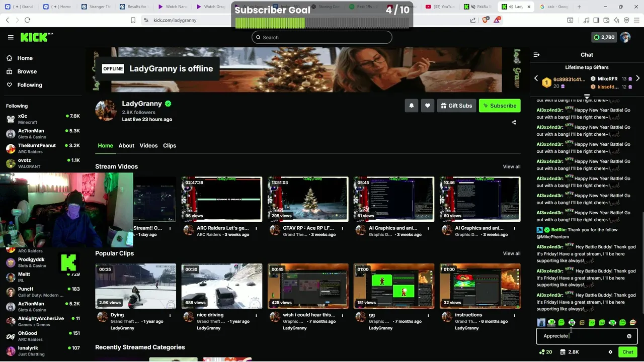Open OhGood ARC Raiders channel
Image resolution: width=644 pixels, height=362 pixels.
tap(43, 336)
